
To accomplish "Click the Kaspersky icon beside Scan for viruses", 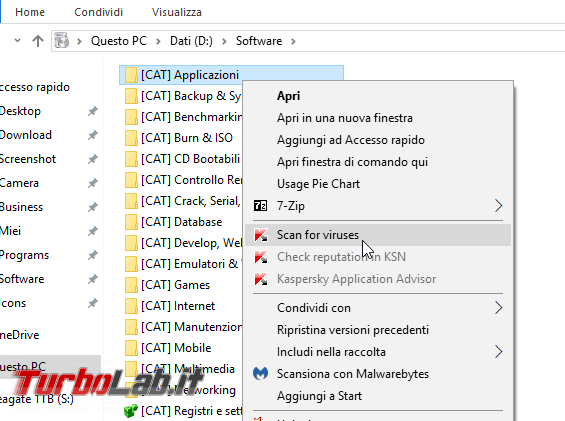I will click(261, 235).
